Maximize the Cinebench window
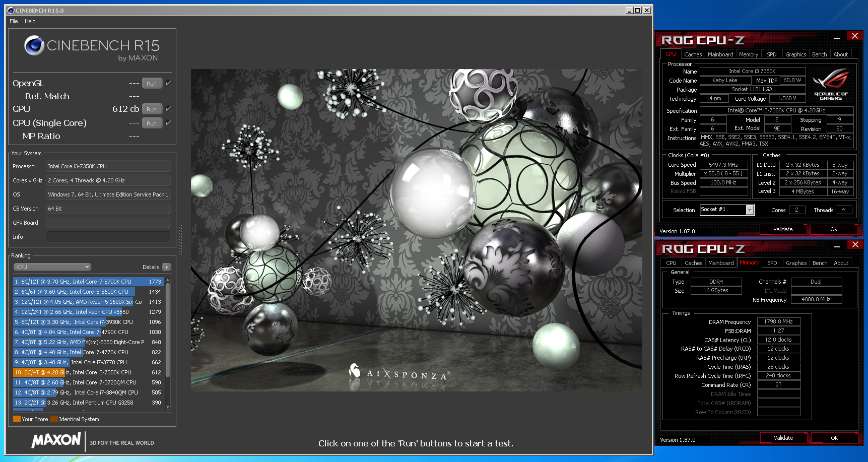The width and height of the screenshot is (868, 462). 638,10
